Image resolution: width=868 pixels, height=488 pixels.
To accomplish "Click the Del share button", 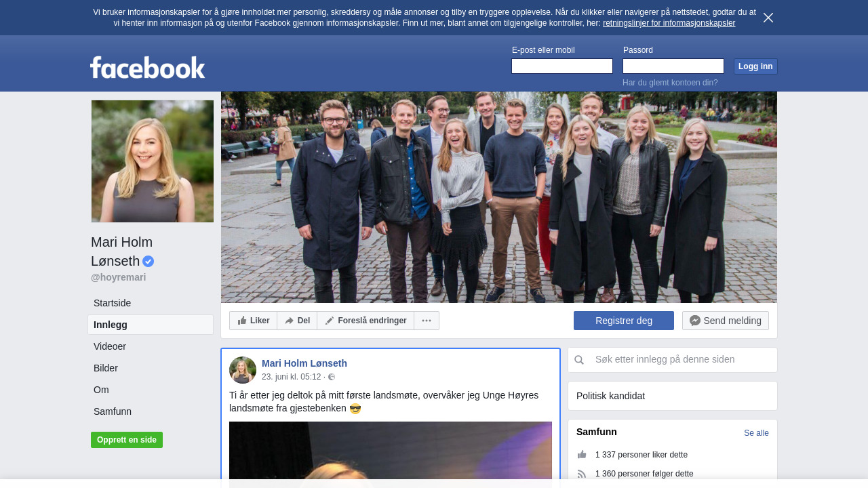I will [297, 321].
